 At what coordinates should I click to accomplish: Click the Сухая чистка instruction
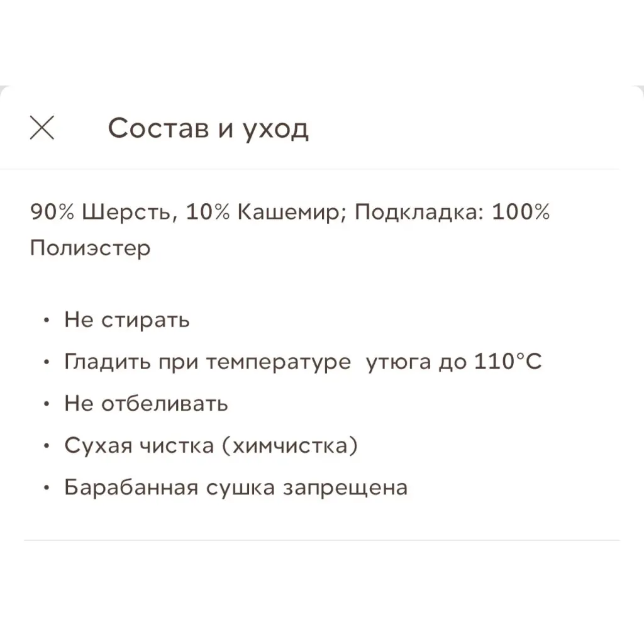139,445
